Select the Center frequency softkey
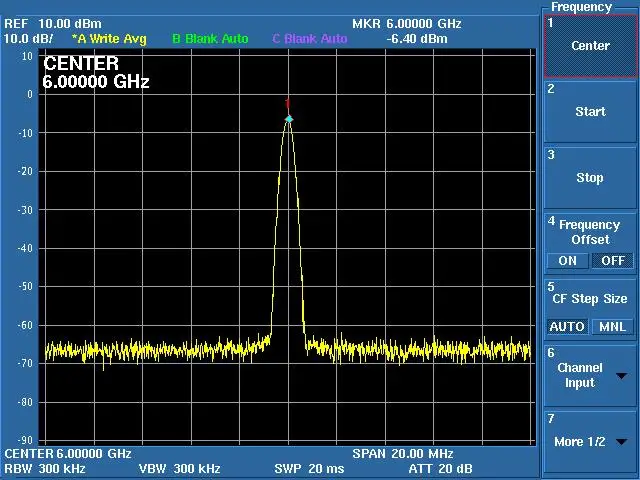The image size is (640, 480). pyautogui.click(x=590, y=46)
